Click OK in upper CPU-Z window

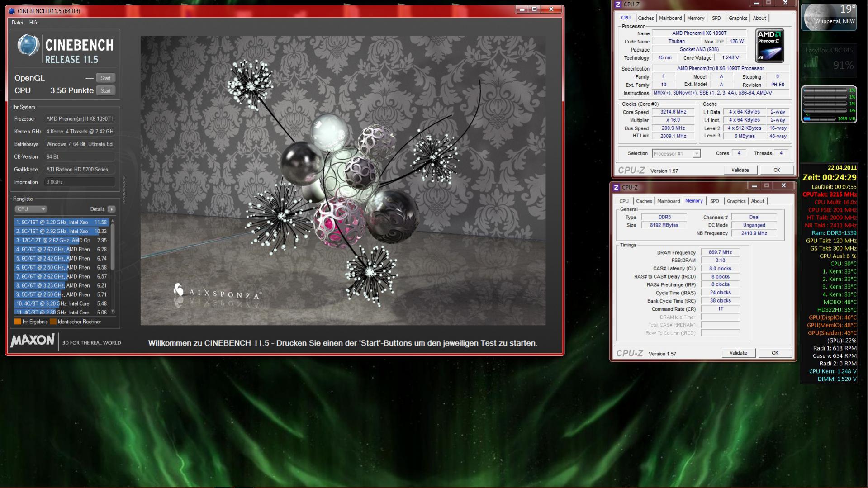(777, 170)
